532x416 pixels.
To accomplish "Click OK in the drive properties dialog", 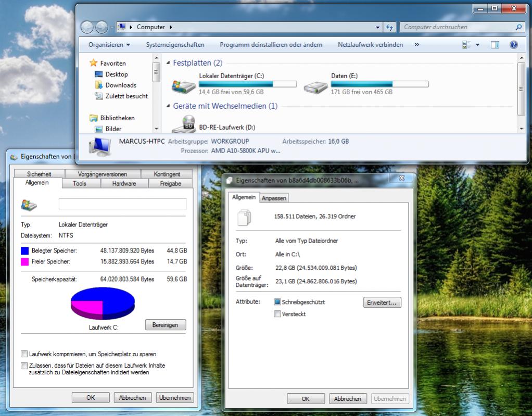I will (91, 397).
